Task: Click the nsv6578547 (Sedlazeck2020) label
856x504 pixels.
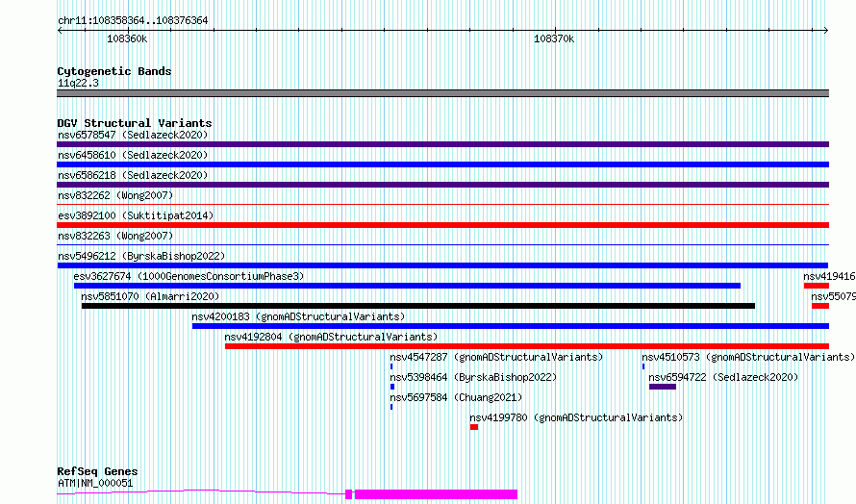Action: [133, 135]
